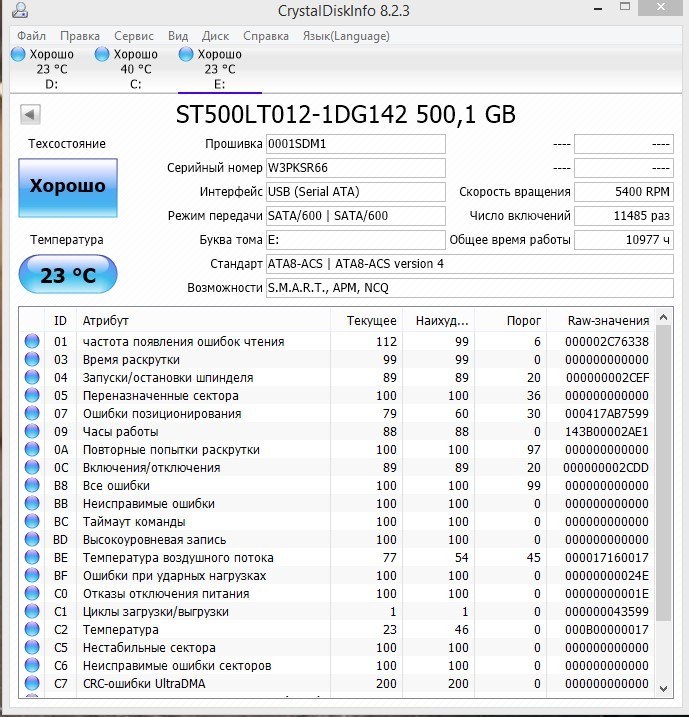Image resolution: width=689 pixels, height=717 pixels.
Task: Click the ID column header
Action: pyautogui.click(x=61, y=321)
